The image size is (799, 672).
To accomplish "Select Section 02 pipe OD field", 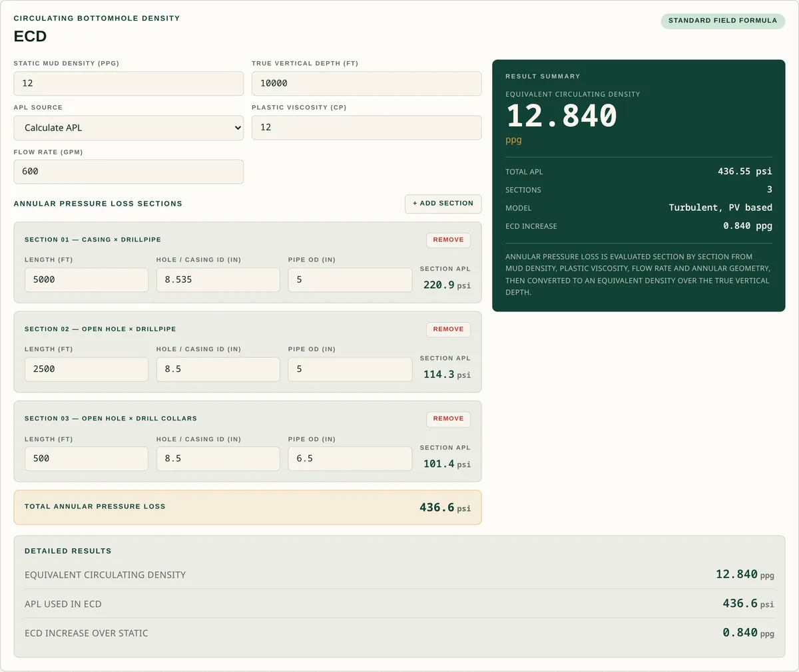I will click(x=350, y=369).
